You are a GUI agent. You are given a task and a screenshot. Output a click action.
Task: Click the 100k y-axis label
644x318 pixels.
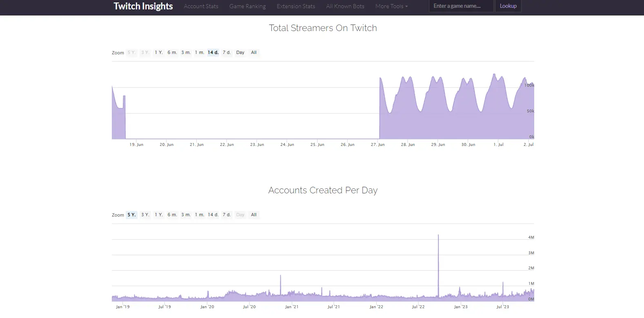click(529, 85)
